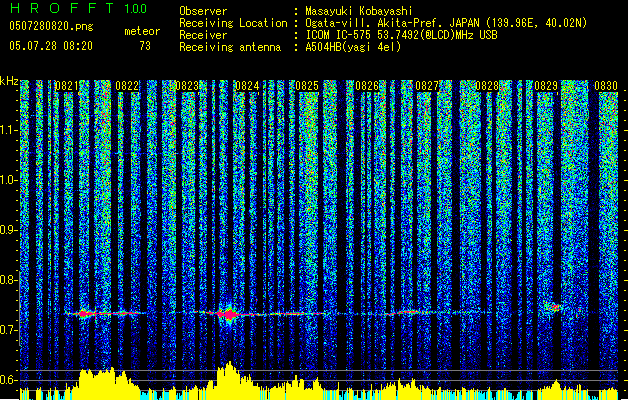Screen dimensions: 629x400
Task: Click the Receiving Location label
Action: point(233,23)
